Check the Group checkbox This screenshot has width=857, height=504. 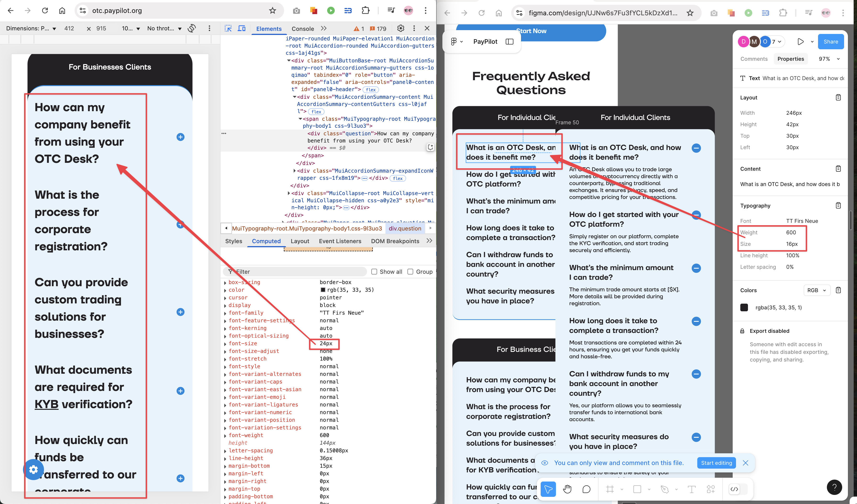point(410,271)
